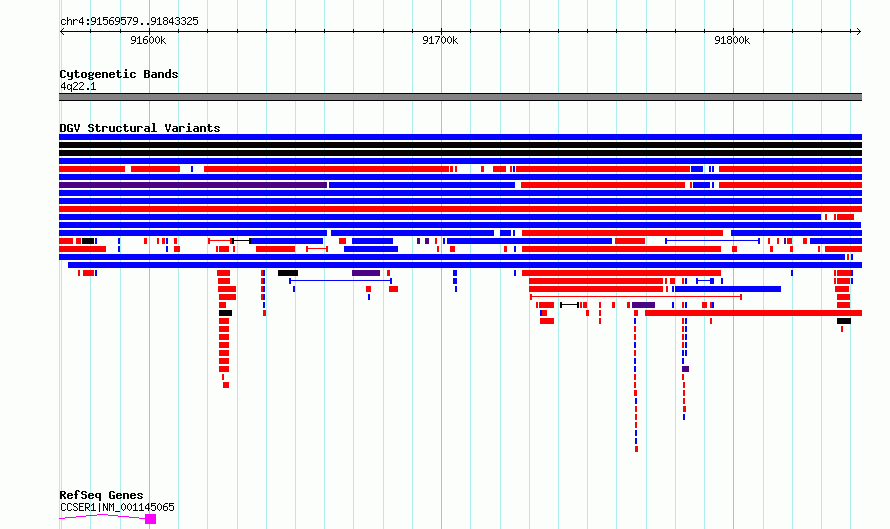Click the long purple variant segment on the left
890x529 pixels.
point(193,185)
